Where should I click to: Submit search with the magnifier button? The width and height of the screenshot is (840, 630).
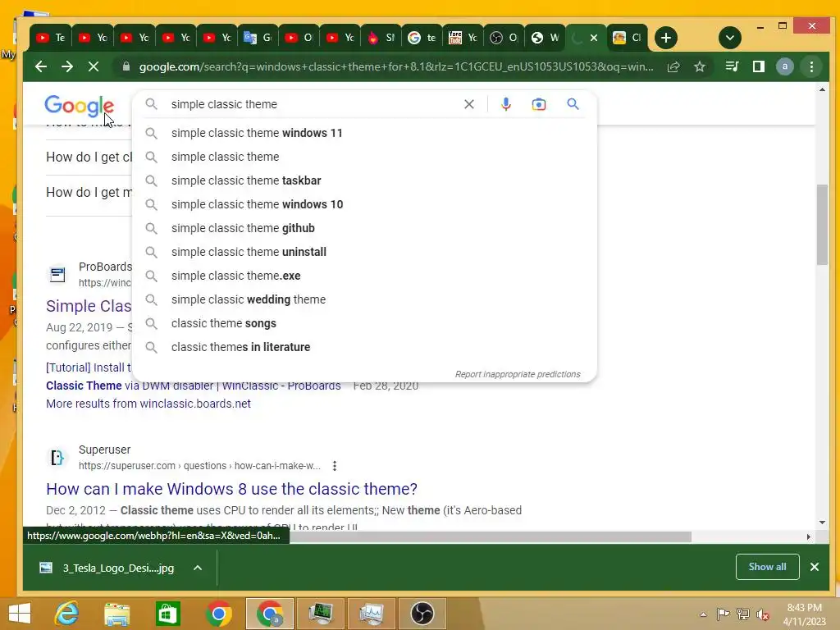573,104
